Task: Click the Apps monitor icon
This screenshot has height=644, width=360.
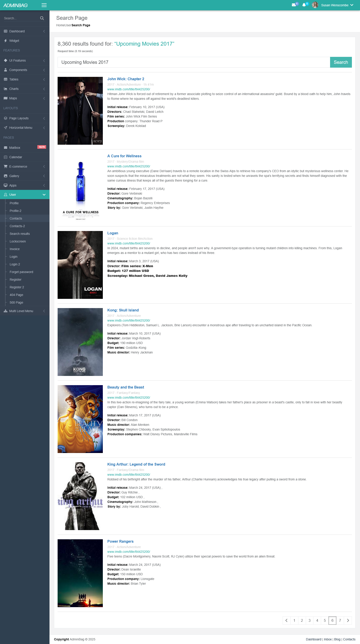Action: point(5,186)
